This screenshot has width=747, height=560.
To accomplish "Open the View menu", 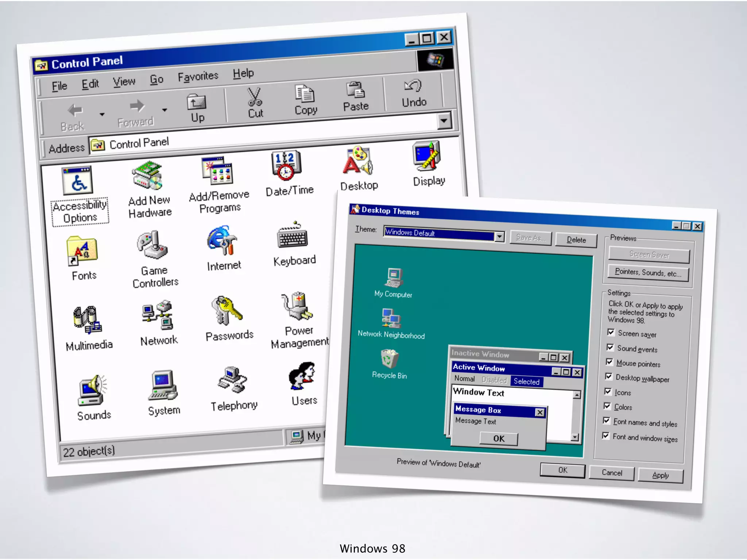I will pyautogui.click(x=124, y=82).
